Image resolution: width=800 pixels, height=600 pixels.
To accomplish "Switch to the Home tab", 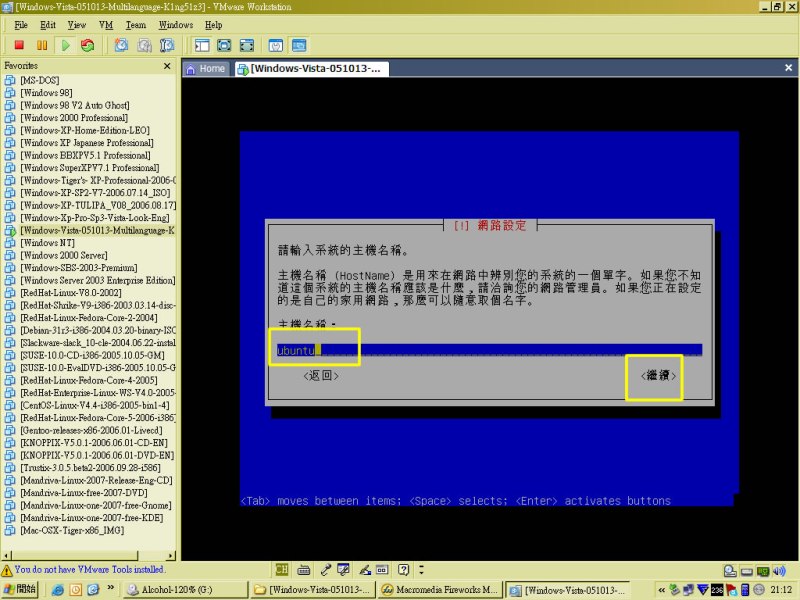I will coord(206,69).
